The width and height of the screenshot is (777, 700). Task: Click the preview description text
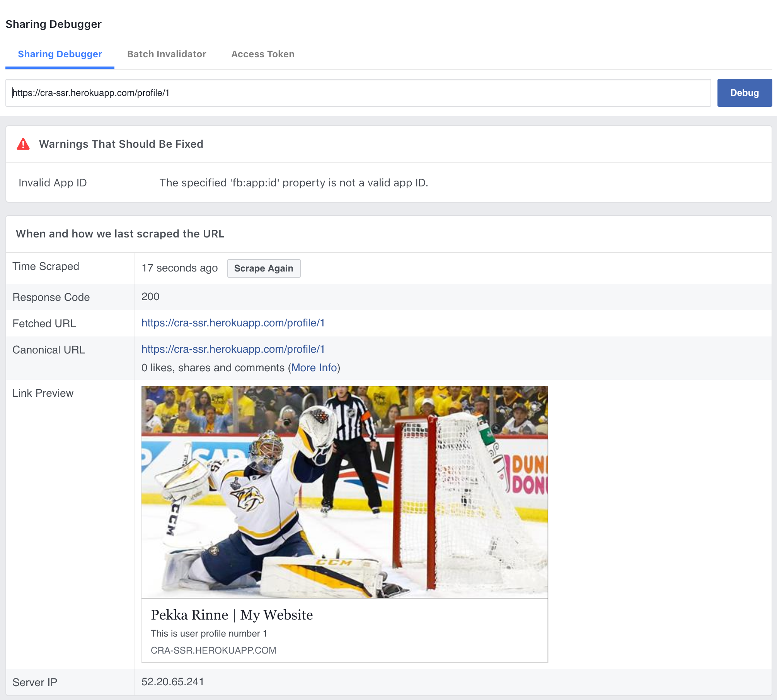pyautogui.click(x=209, y=633)
